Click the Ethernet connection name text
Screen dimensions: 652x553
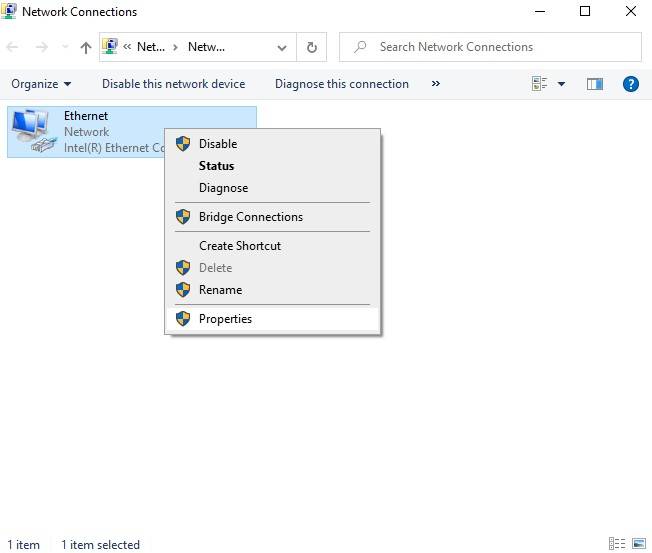[x=86, y=116]
